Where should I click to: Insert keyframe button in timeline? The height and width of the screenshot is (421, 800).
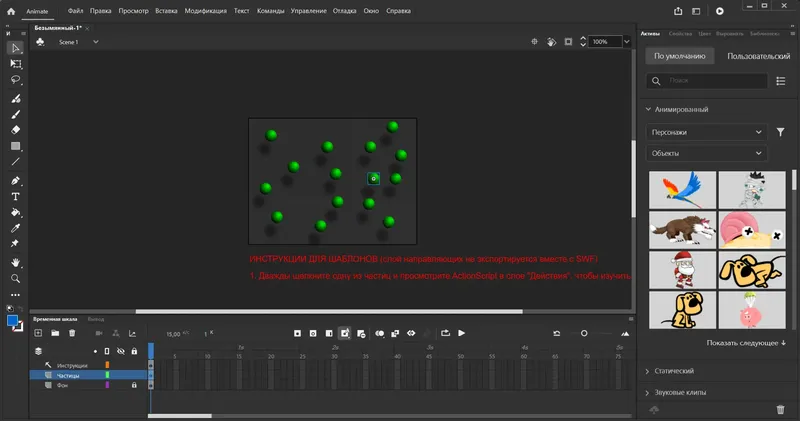[x=297, y=333]
